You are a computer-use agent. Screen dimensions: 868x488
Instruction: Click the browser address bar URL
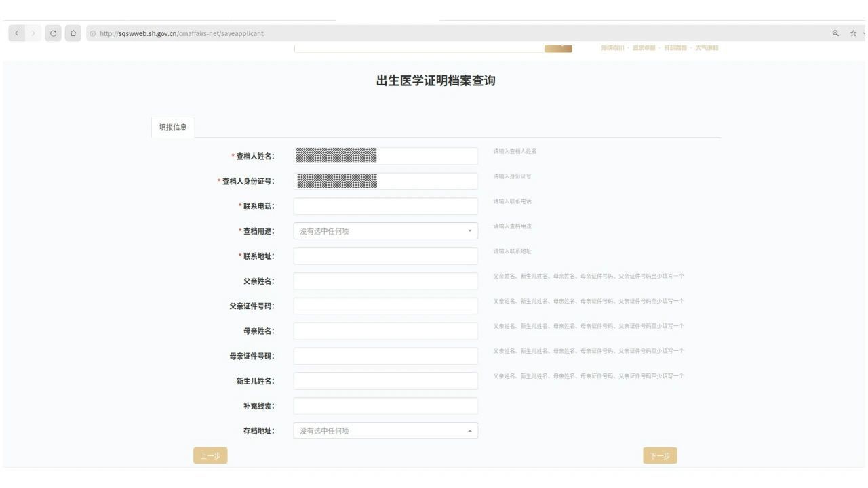pyautogui.click(x=182, y=33)
